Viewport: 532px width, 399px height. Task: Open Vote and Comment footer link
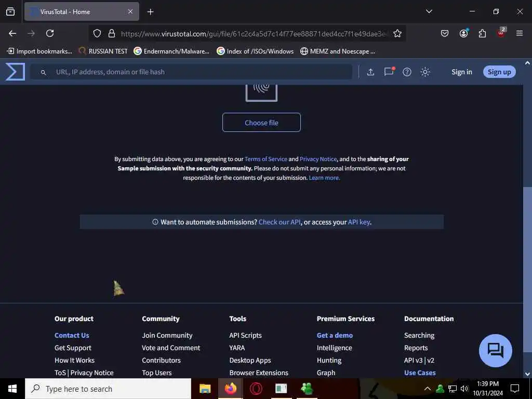pyautogui.click(x=171, y=348)
